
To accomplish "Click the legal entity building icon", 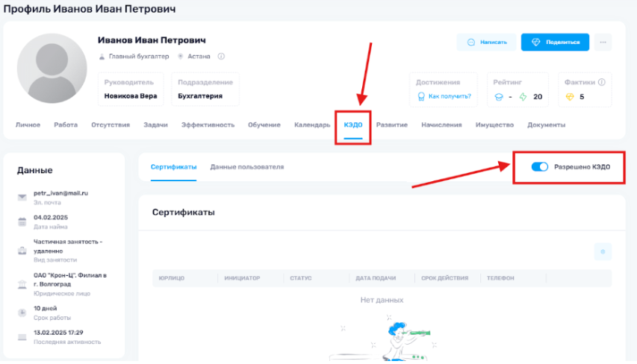I will click(x=22, y=284).
